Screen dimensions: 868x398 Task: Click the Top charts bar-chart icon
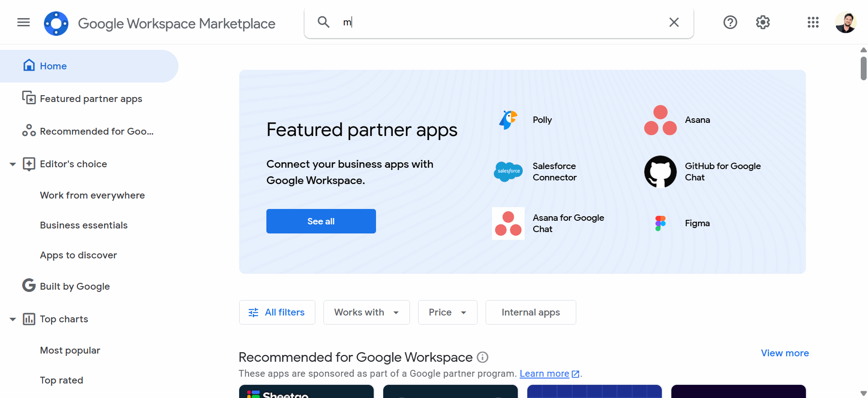tap(29, 319)
